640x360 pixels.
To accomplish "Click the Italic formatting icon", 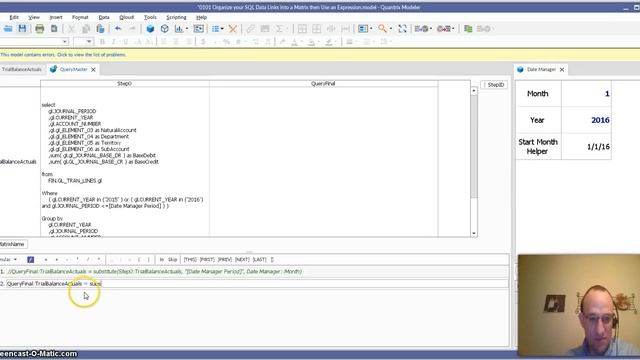I will tap(113, 42).
